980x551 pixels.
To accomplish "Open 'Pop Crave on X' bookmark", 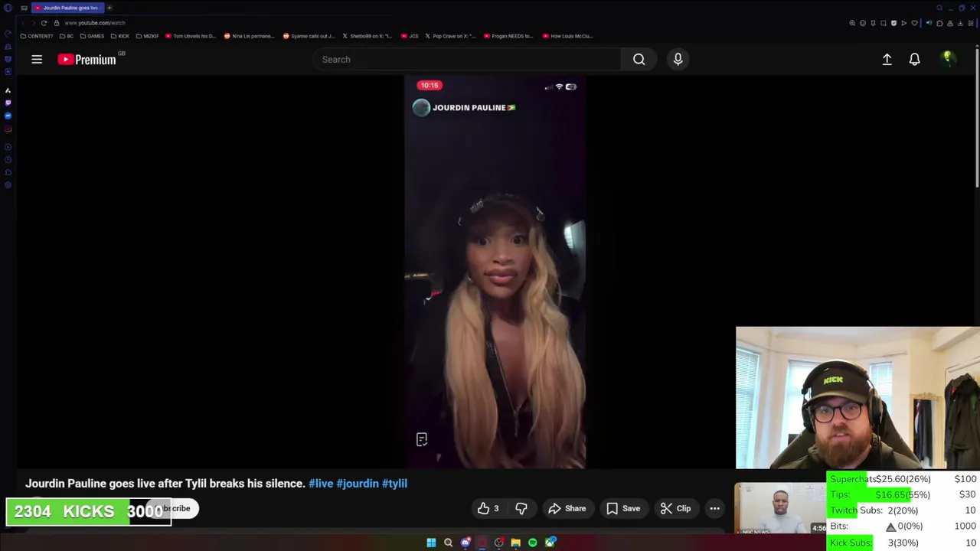I will point(450,36).
